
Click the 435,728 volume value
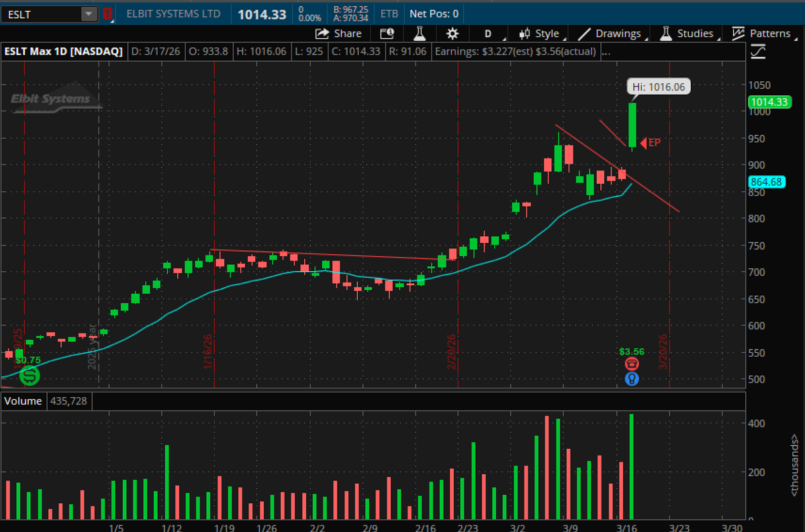pos(68,401)
